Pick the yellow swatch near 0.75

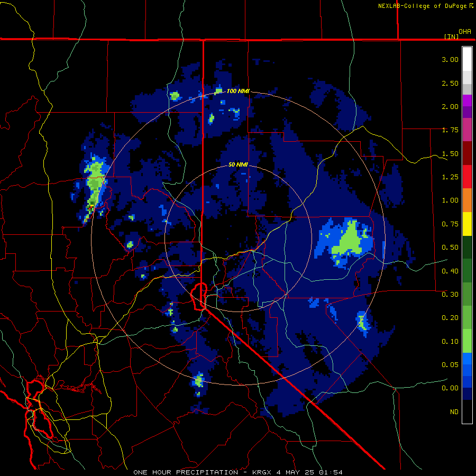tap(467, 224)
